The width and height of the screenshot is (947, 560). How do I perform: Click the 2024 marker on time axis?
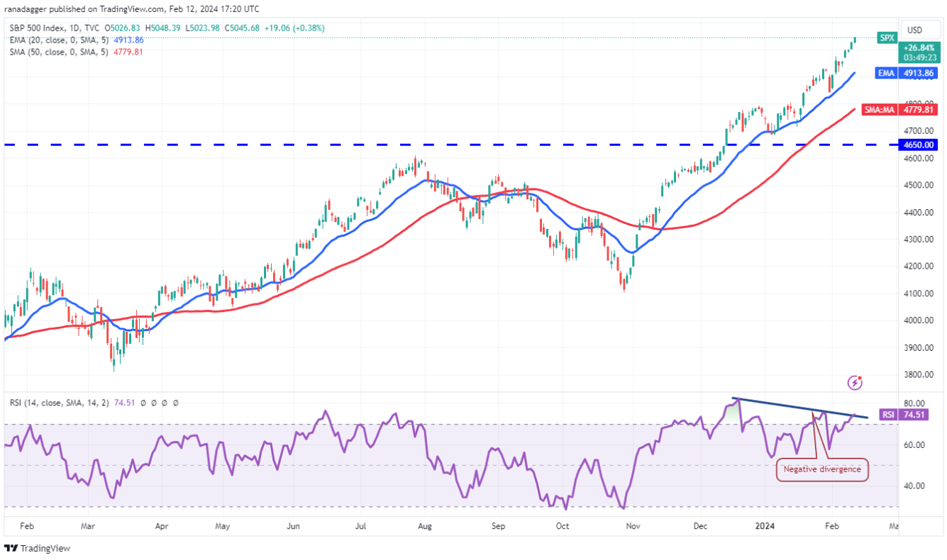pos(764,527)
